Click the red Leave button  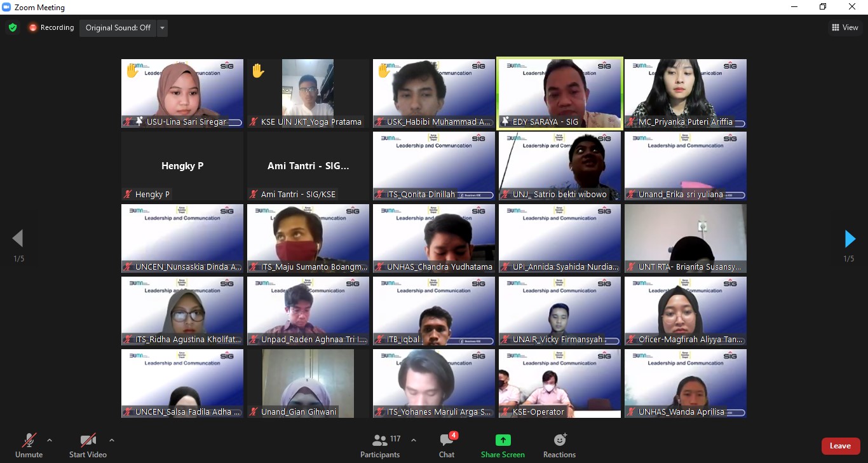coord(840,446)
